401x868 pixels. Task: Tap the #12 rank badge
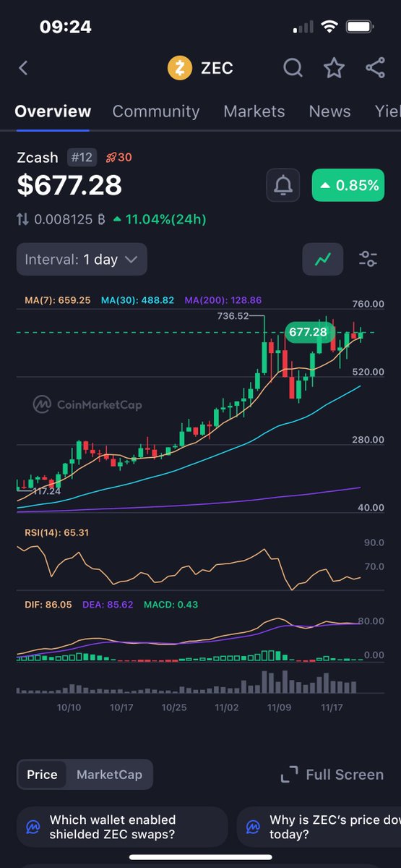(83, 157)
